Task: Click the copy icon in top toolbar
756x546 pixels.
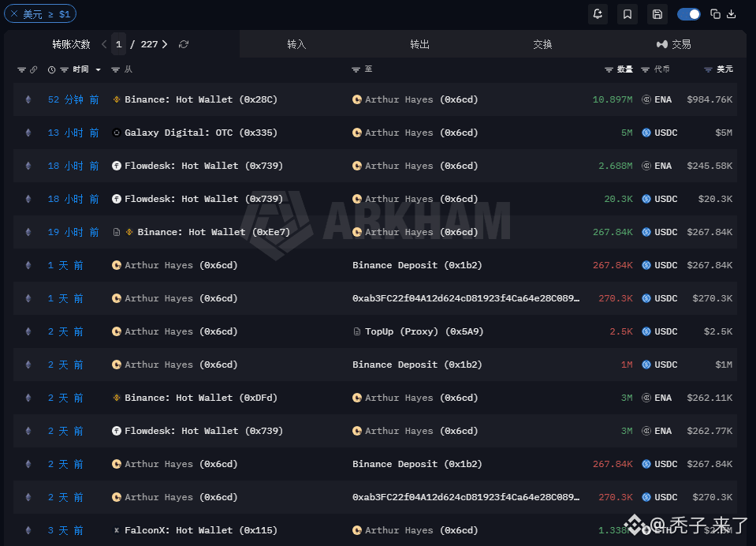Action: pos(716,14)
